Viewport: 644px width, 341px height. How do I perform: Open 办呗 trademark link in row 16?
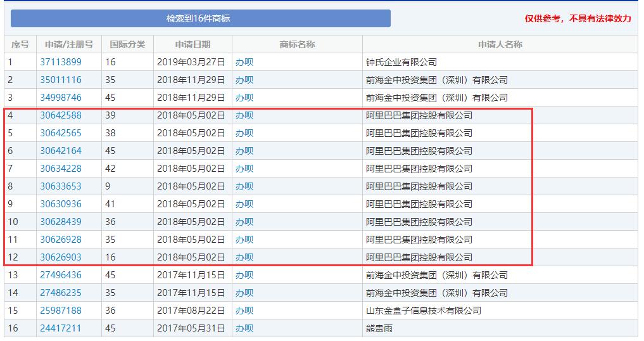pos(244,328)
